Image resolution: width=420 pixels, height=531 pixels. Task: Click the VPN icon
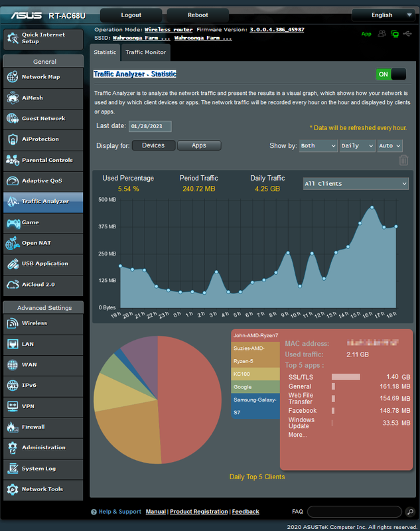pyautogui.click(x=13, y=406)
